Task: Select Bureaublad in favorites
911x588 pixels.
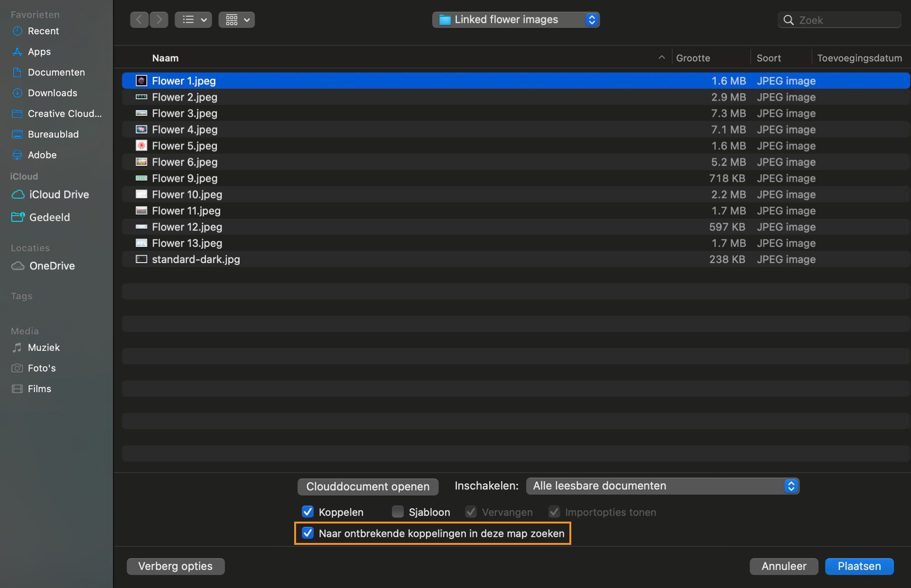Action: click(53, 134)
